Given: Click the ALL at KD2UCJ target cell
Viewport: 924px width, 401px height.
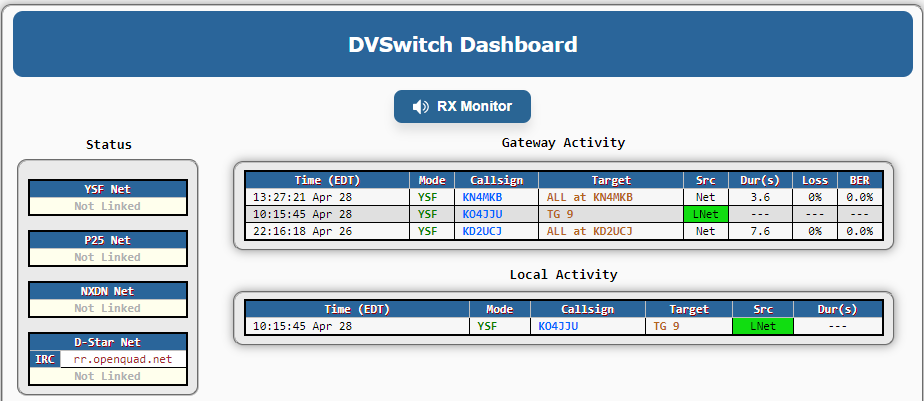Looking at the screenshot, I should coord(610,231).
